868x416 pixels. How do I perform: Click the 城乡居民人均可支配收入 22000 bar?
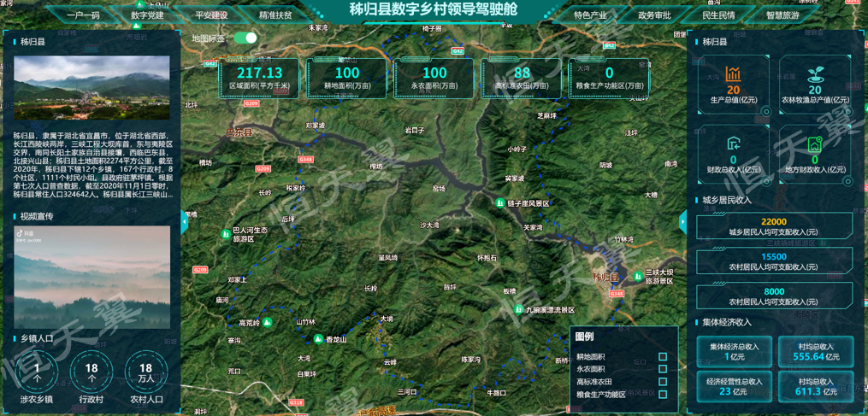(774, 226)
